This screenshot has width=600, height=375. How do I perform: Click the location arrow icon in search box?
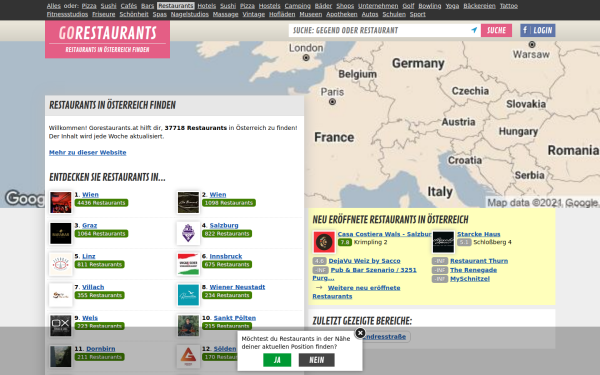click(x=474, y=30)
